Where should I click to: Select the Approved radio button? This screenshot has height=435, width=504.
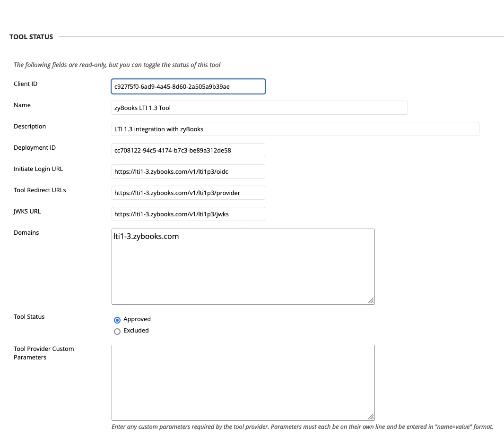click(x=117, y=320)
